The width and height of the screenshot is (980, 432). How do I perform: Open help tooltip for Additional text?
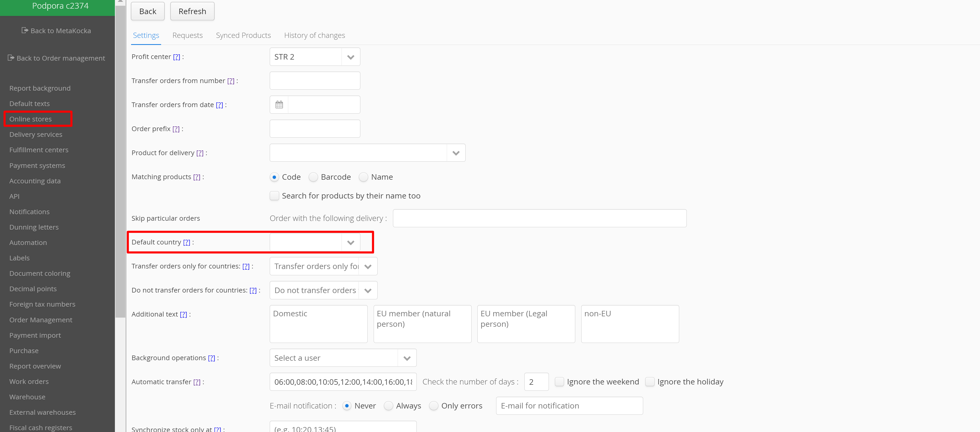point(183,314)
